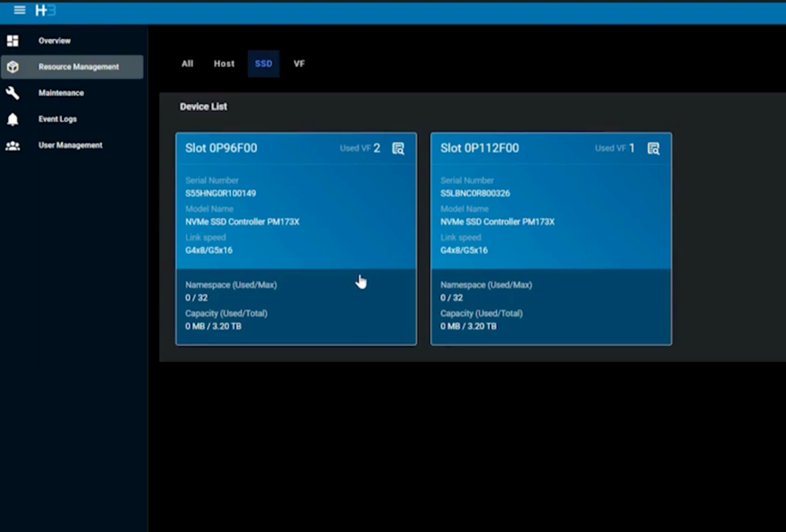The height and width of the screenshot is (532, 786).
Task: Open Maintenance section
Action: pyautogui.click(x=61, y=93)
